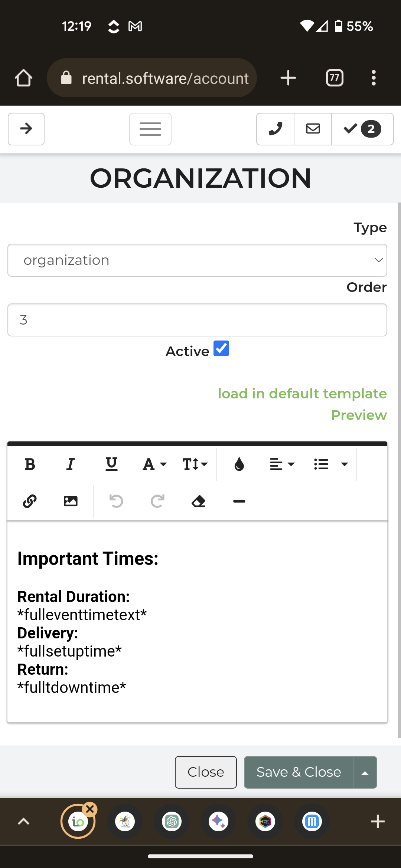Image resolution: width=401 pixels, height=868 pixels.
Task: Insert a link with chain icon
Action: coord(30,501)
